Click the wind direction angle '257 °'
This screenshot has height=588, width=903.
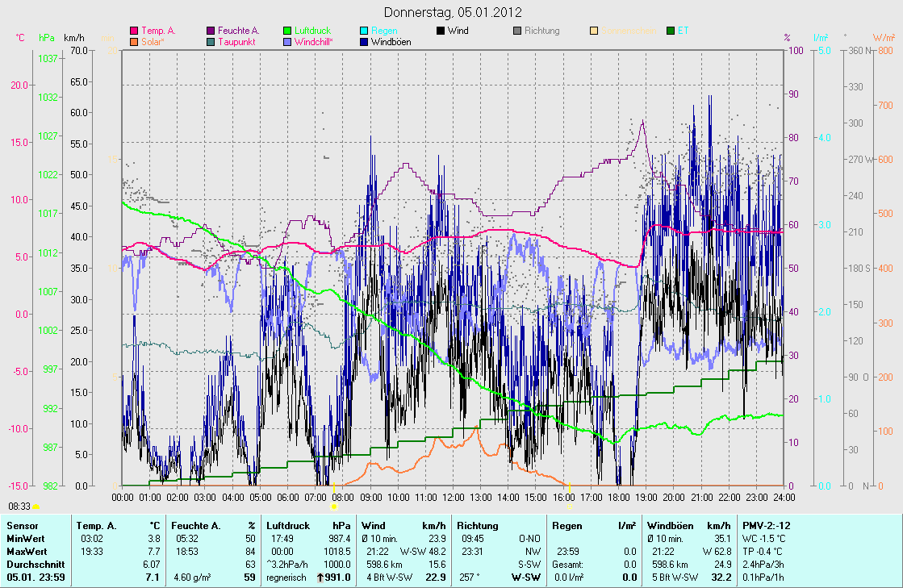[x=470, y=578]
